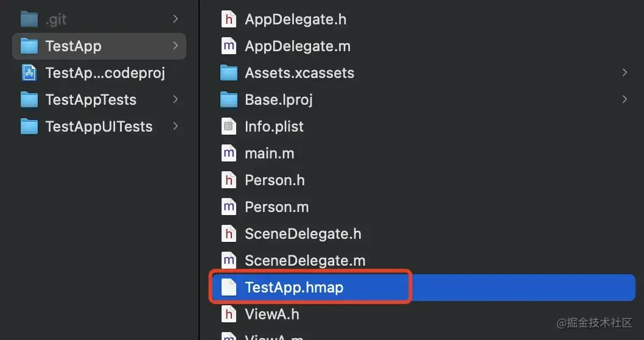
Task: Click the AppDelegate.m source file icon
Action: (x=229, y=46)
